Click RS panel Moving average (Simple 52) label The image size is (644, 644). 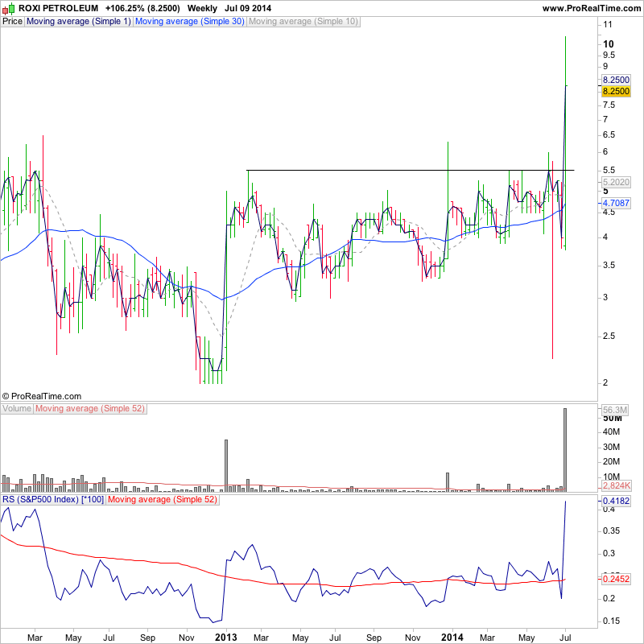(163, 500)
